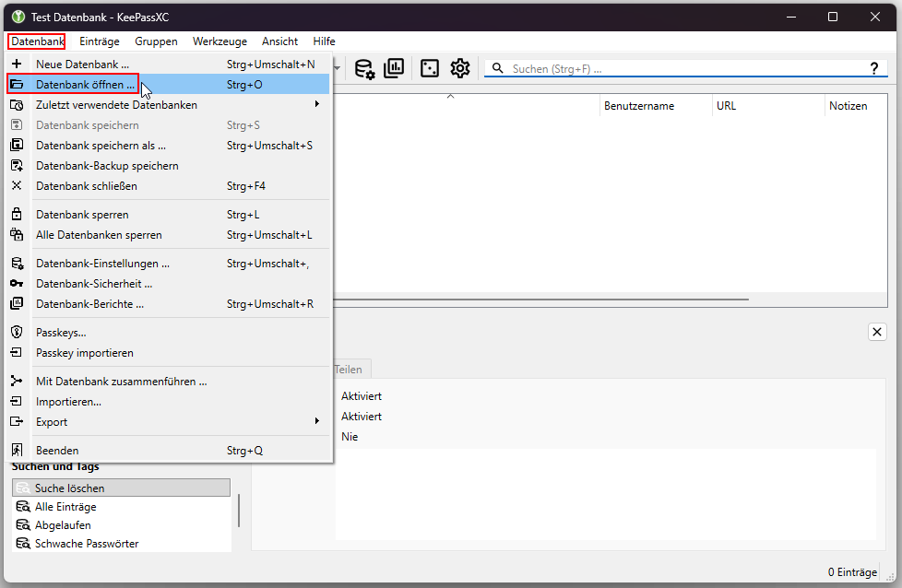Sort by the Notizen column header

click(x=856, y=106)
